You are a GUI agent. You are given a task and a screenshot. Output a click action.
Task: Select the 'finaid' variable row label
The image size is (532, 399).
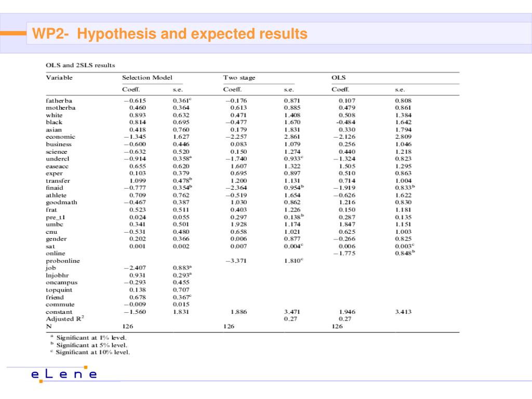coord(54,188)
